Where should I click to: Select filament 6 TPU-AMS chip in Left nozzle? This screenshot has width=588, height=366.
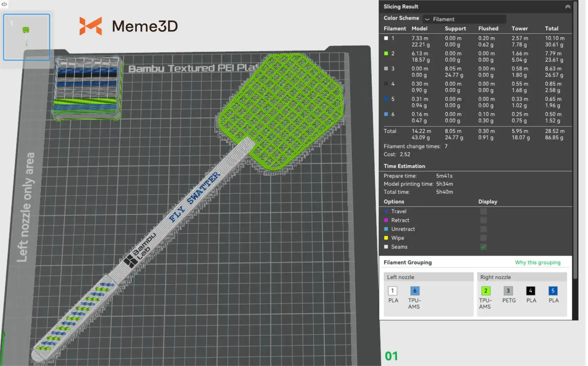click(x=414, y=291)
